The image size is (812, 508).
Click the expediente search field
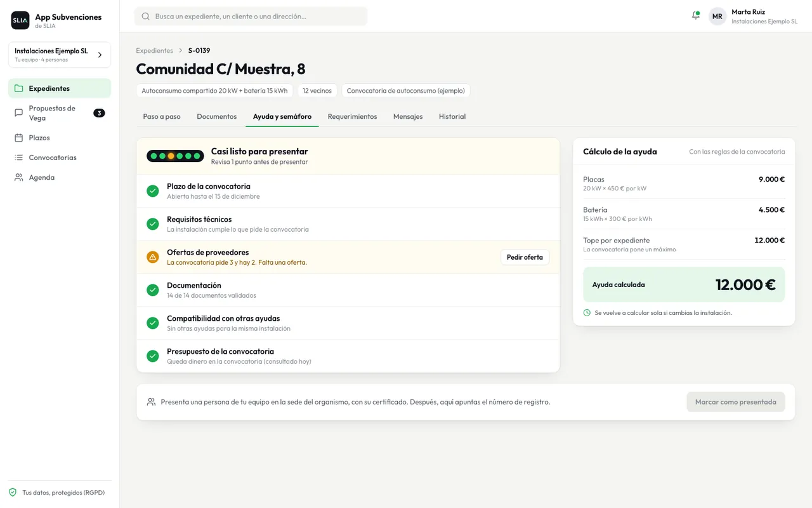click(x=251, y=17)
